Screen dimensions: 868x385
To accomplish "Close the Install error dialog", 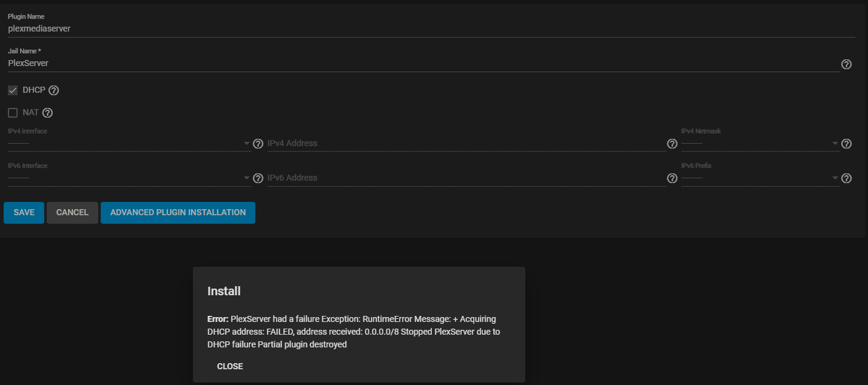I will pyautogui.click(x=230, y=366).
